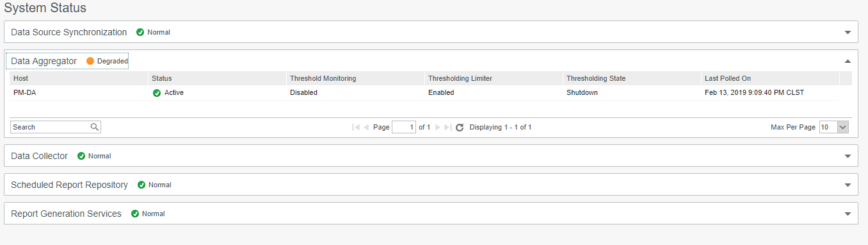
Task: Jump to the last page arrow
Action: [448, 128]
